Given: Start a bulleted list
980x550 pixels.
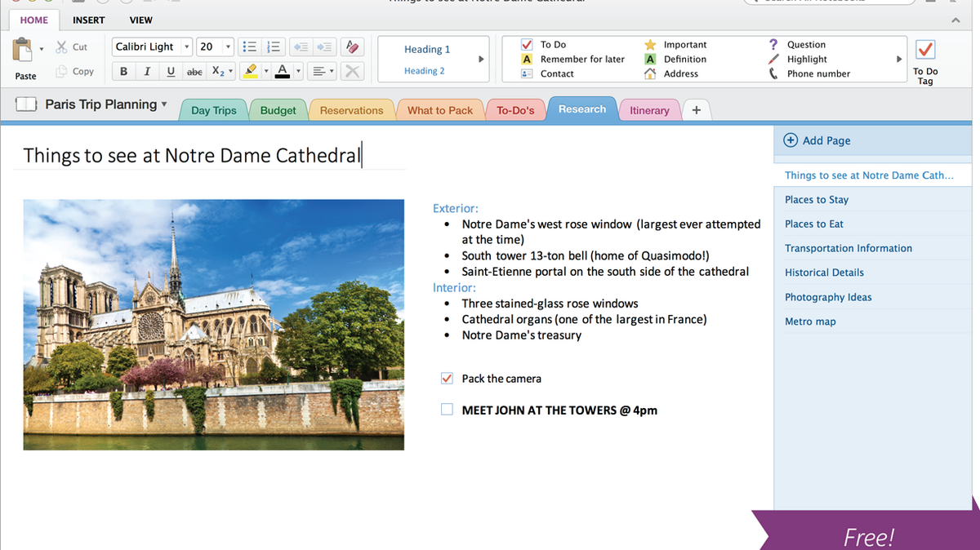Looking at the screenshot, I should pos(249,46).
